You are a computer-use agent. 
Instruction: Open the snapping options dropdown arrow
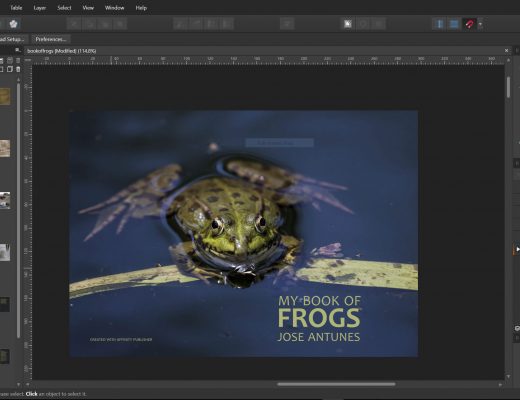click(480, 24)
